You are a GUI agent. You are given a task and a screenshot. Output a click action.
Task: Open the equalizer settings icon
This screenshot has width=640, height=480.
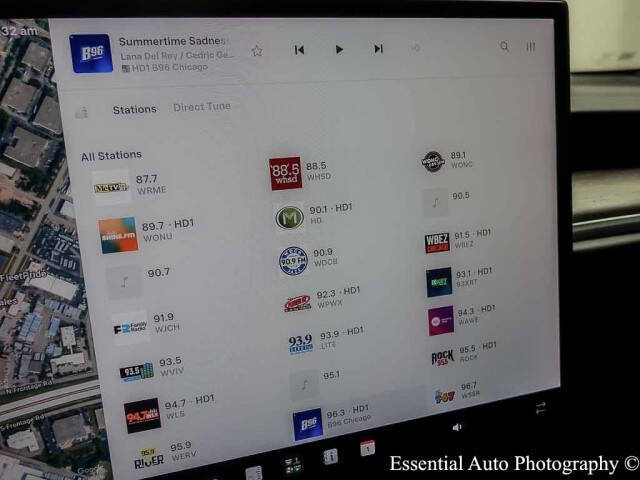point(530,47)
